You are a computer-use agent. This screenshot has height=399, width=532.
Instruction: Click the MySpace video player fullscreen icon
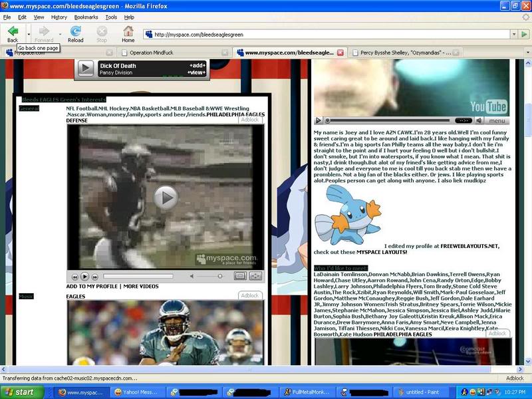point(255,276)
